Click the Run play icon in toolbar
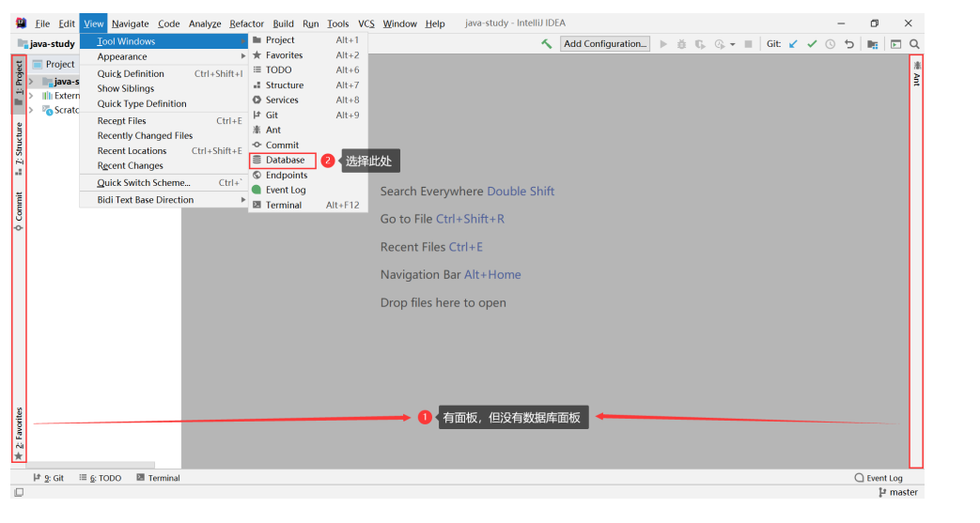Image resolution: width=980 pixels, height=523 pixels. pos(663,44)
